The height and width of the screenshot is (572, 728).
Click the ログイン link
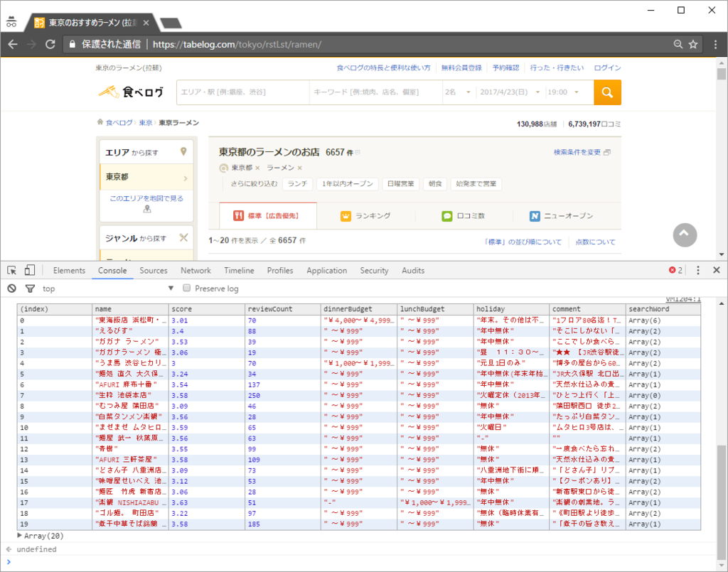click(x=607, y=68)
